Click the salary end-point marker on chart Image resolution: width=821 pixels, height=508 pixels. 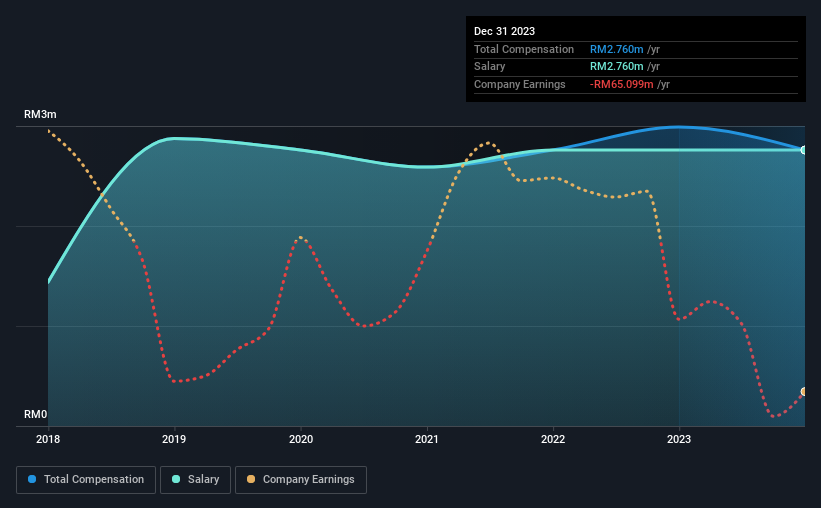(x=803, y=150)
